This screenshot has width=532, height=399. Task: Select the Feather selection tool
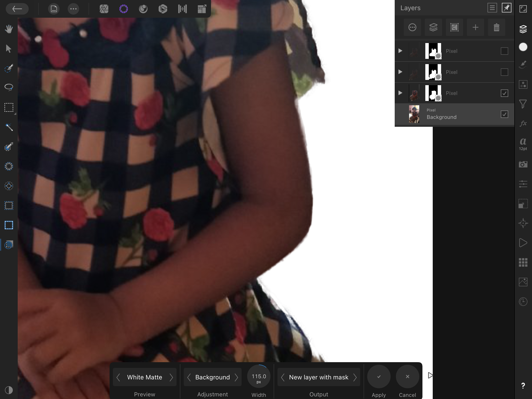coord(9,206)
